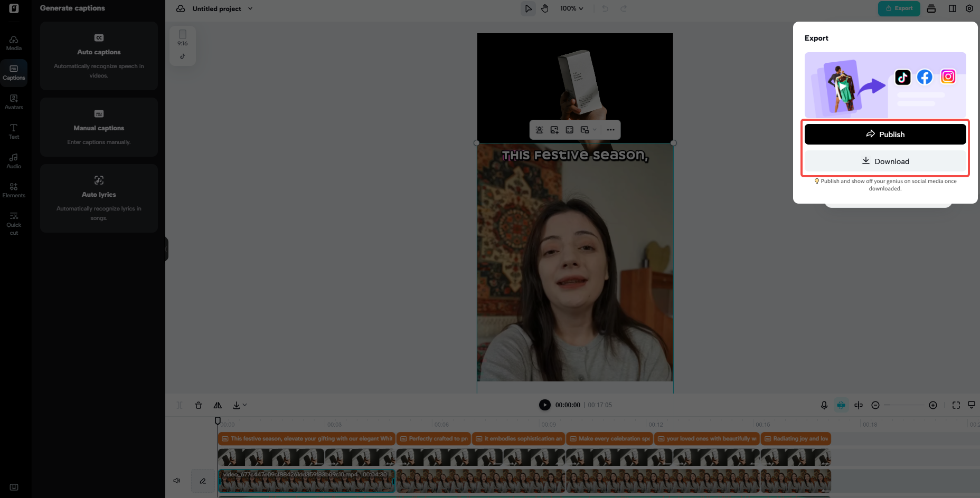This screenshot has height=498, width=980.
Task: Delete the selected clip using the trash icon
Action: (199, 405)
